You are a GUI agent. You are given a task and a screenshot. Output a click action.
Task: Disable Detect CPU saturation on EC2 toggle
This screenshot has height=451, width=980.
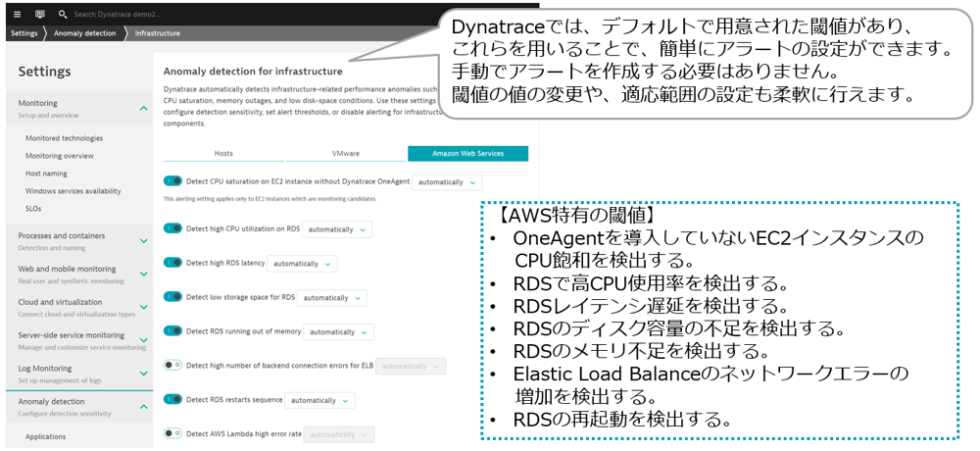tap(172, 181)
